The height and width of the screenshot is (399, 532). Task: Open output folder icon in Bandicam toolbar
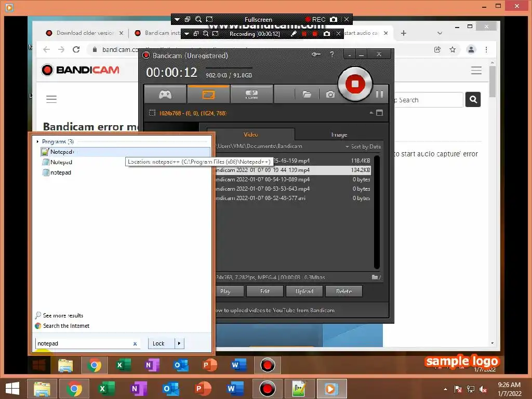(x=307, y=95)
